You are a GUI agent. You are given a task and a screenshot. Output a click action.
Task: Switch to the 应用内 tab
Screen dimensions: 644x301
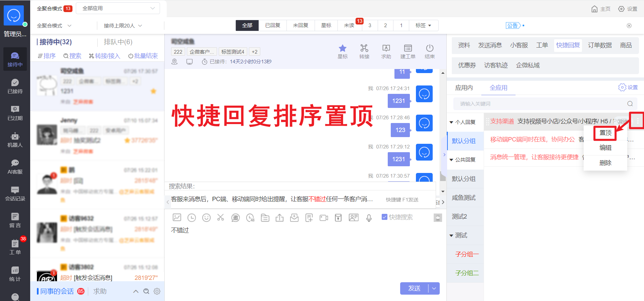(464, 88)
